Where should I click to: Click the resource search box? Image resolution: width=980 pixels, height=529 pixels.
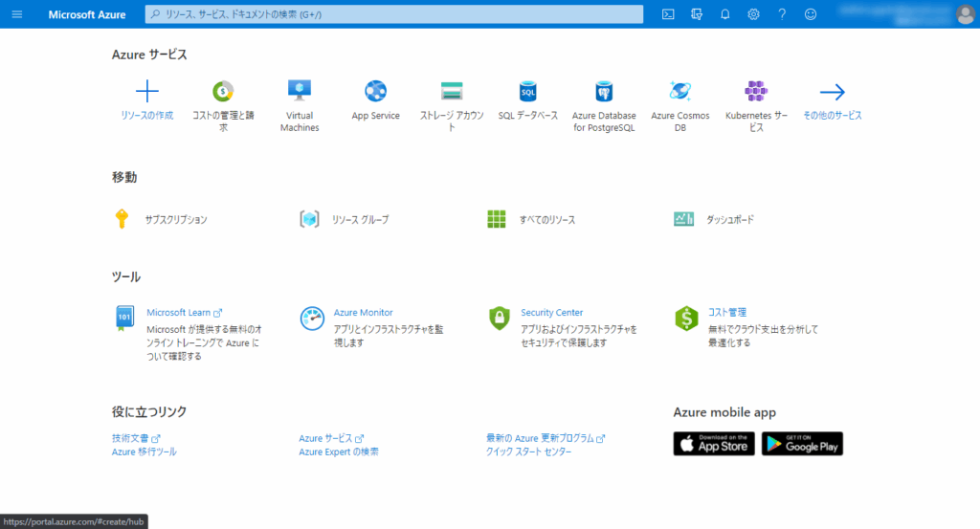tap(393, 14)
